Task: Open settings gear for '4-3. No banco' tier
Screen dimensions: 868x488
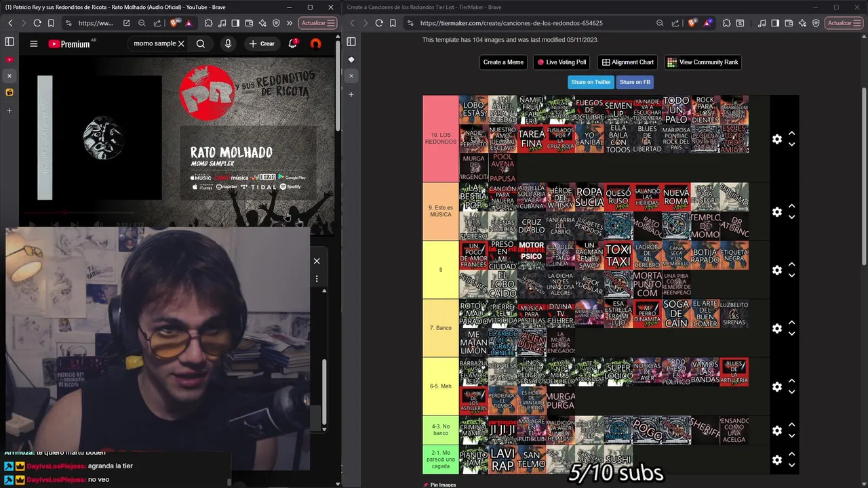Action: pyautogui.click(x=777, y=430)
